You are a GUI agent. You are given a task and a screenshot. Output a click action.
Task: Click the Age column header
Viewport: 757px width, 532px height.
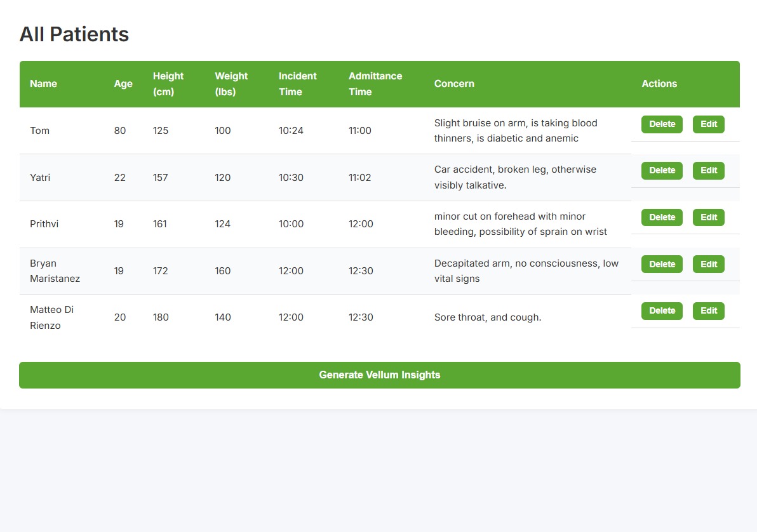[123, 84]
